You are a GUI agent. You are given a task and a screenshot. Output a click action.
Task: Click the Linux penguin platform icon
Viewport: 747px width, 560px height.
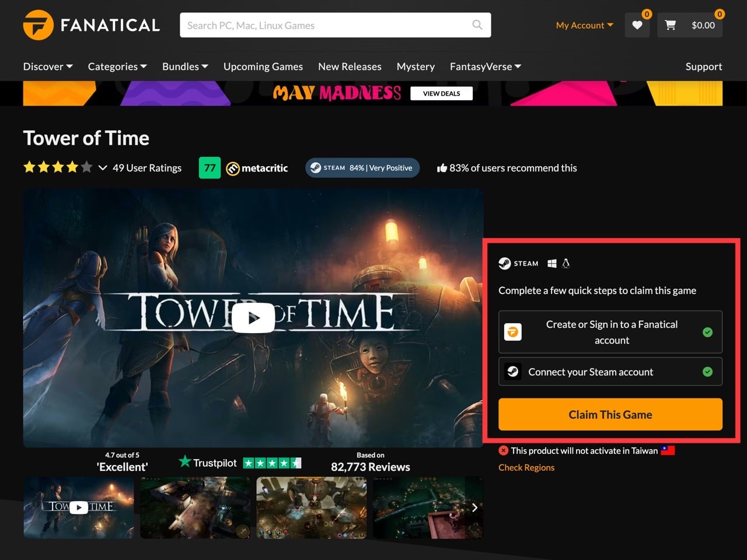pos(566,264)
